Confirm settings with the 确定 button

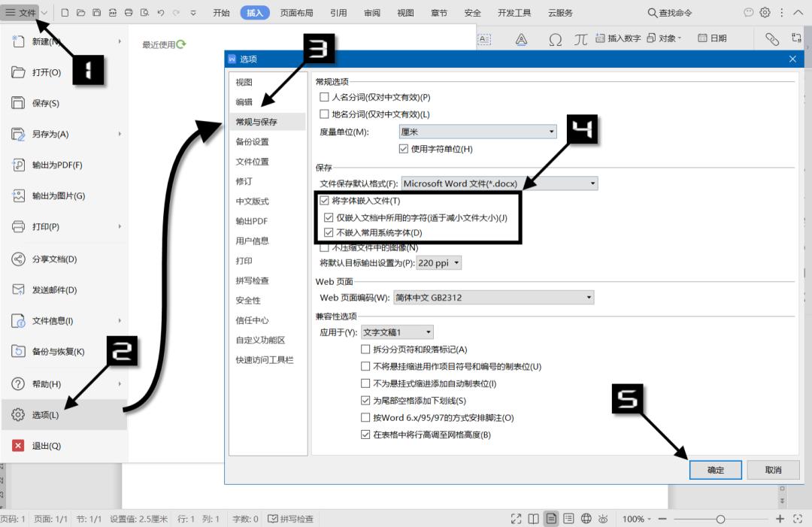715,469
